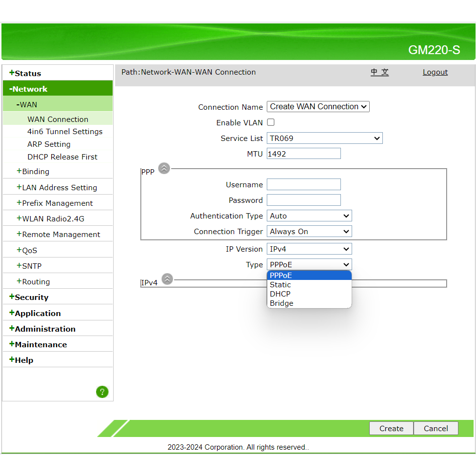476x476 pixels.
Task: Pick Bridge from the Type dropdown list
Action: coord(282,303)
